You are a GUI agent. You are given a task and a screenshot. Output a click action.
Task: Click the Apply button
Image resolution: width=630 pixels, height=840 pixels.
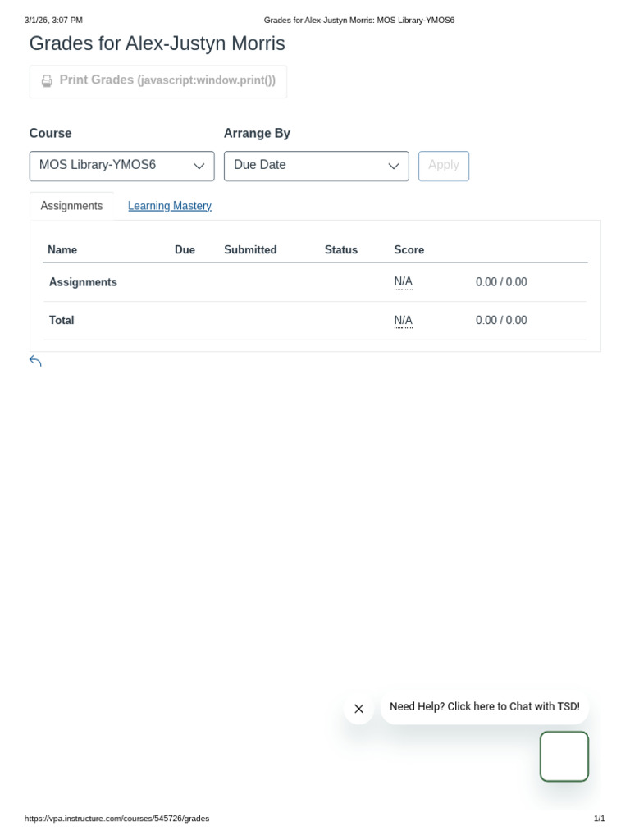(x=444, y=166)
